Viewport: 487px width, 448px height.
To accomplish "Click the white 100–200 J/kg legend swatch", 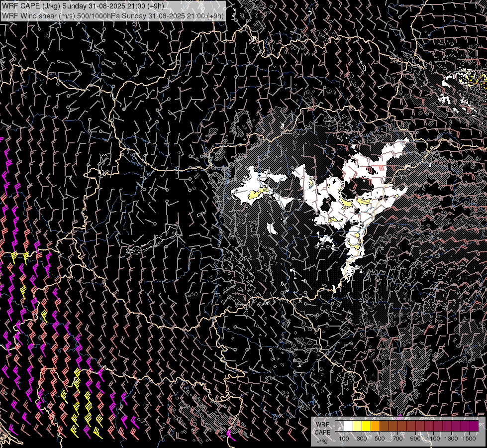I will click(x=349, y=426).
